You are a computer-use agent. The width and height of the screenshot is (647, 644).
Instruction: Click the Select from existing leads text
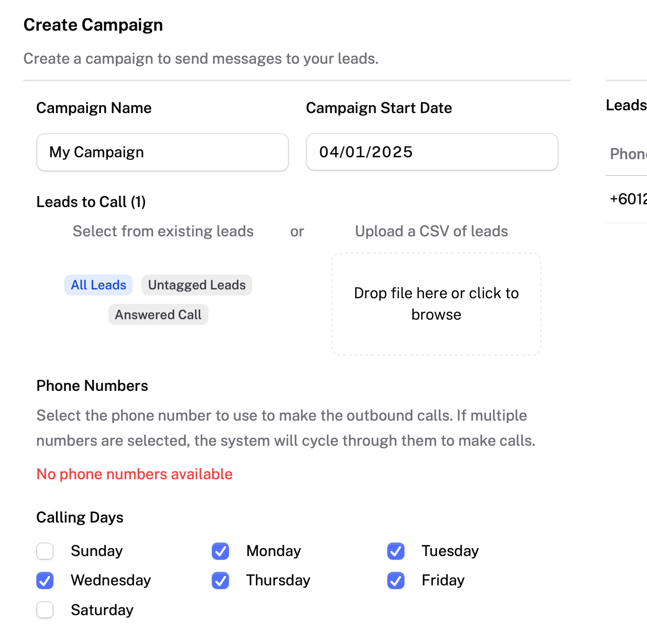tap(163, 231)
